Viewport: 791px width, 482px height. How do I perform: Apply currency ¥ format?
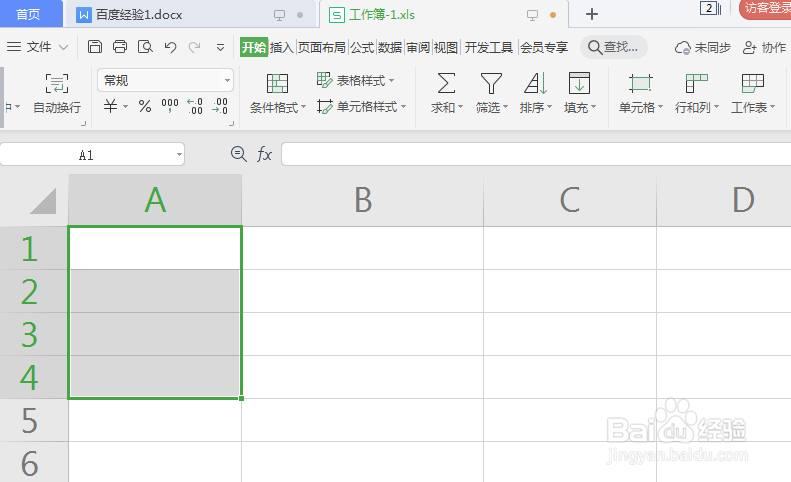click(110, 106)
